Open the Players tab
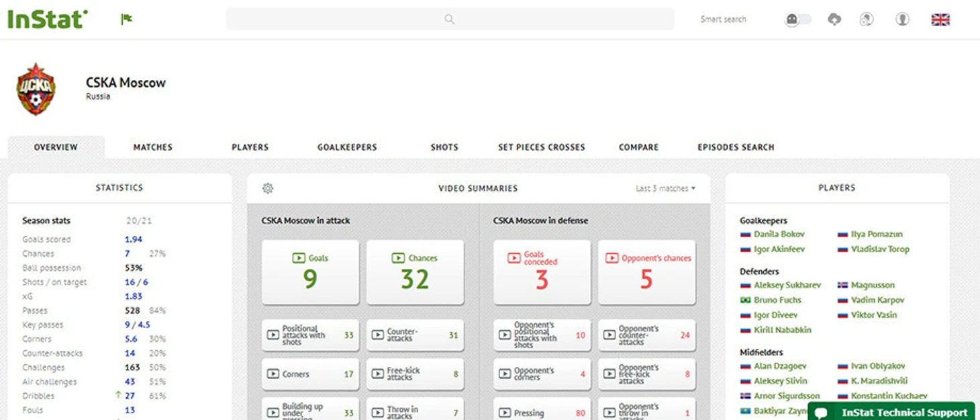This screenshot has height=420, width=980. 250,147
